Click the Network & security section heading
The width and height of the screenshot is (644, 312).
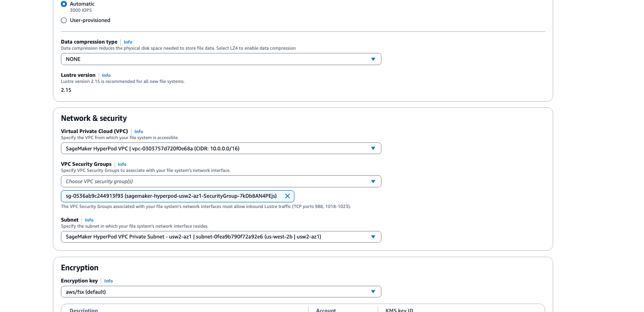pos(94,119)
